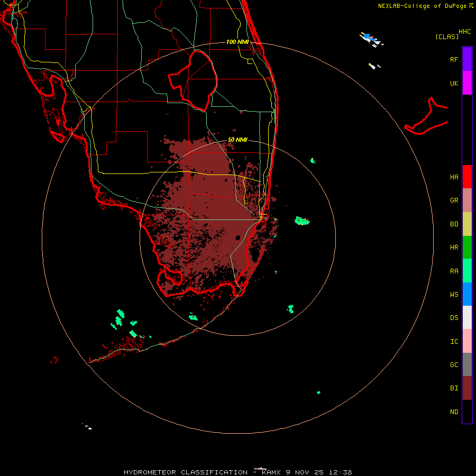Select the pinkish GR legend swatch
Image resolution: width=476 pixels, height=476 pixels.
(x=467, y=200)
